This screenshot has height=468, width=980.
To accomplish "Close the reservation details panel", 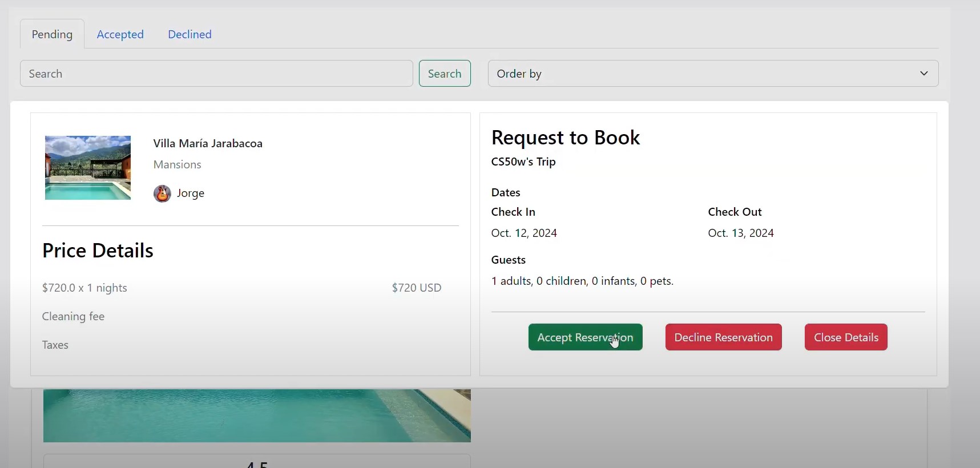I will (x=846, y=337).
